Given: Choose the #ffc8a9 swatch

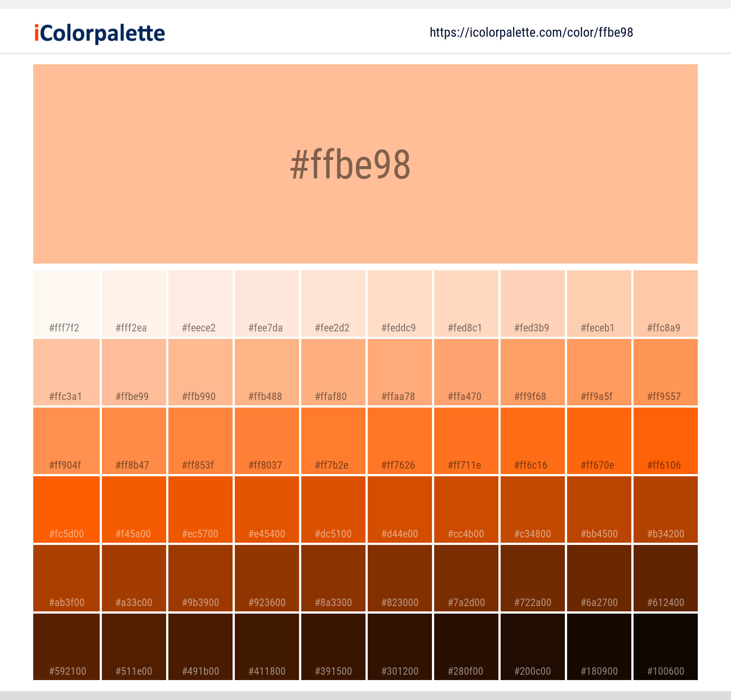Looking at the screenshot, I should [x=665, y=303].
